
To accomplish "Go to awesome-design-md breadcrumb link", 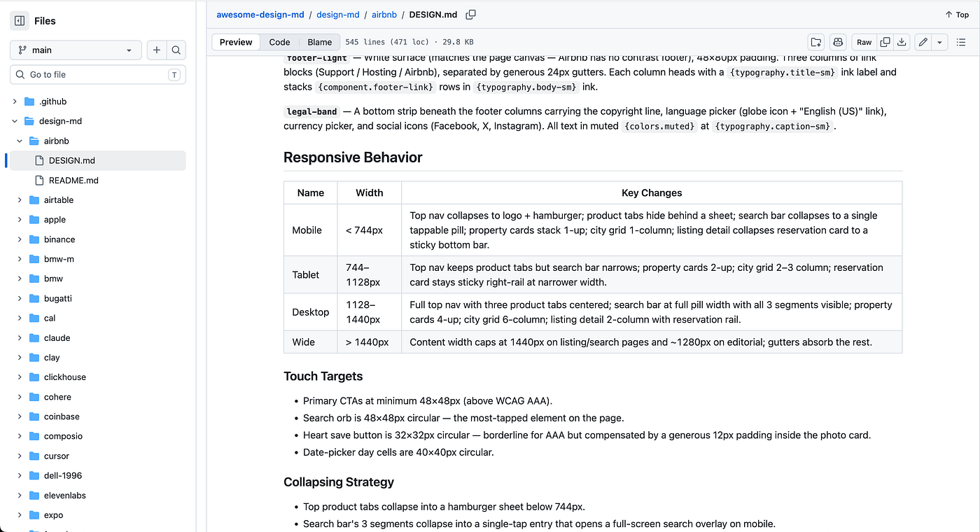I will (260, 15).
